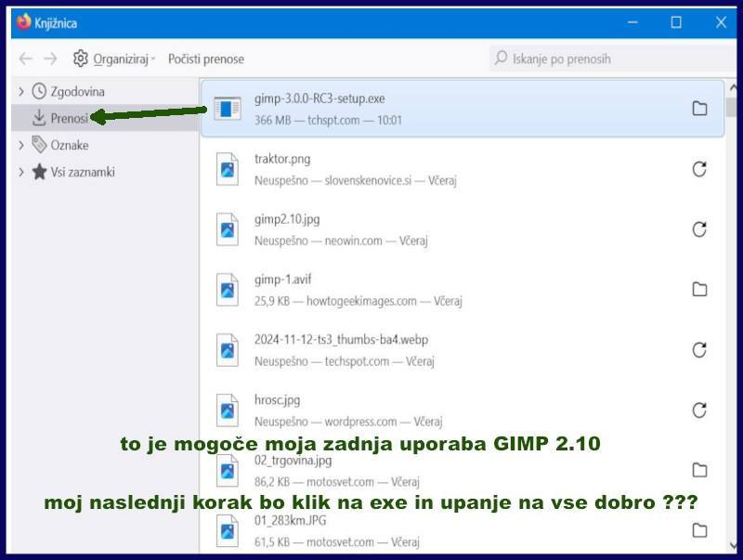The width and height of the screenshot is (743, 560).
Task: Click the magnifier icon in search box
Action: (x=501, y=59)
